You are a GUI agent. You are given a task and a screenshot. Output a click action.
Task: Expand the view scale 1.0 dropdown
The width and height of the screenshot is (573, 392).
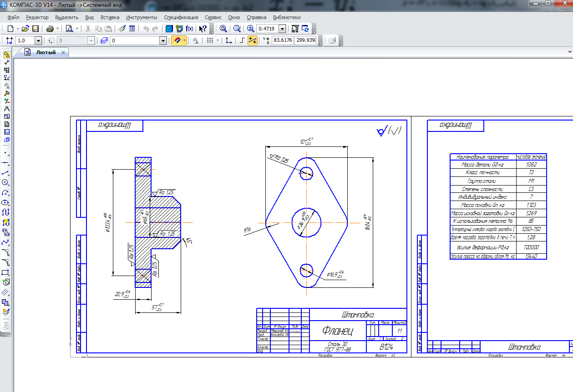[38, 40]
